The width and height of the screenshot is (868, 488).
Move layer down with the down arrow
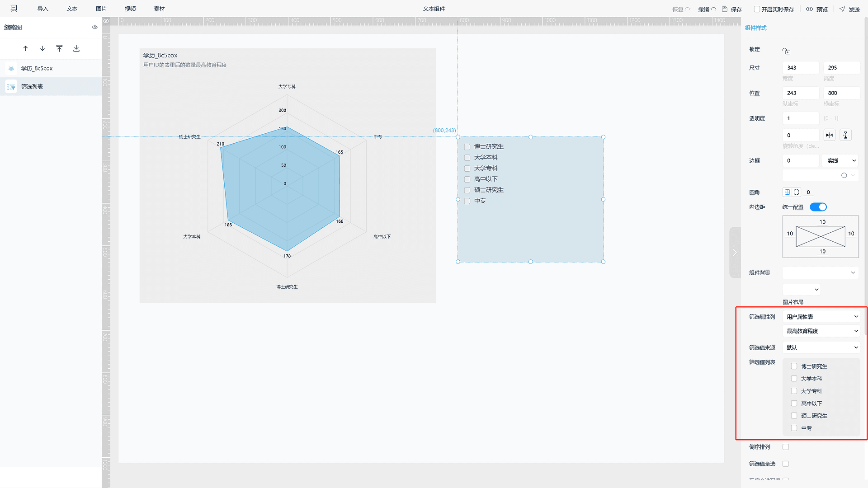42,48
